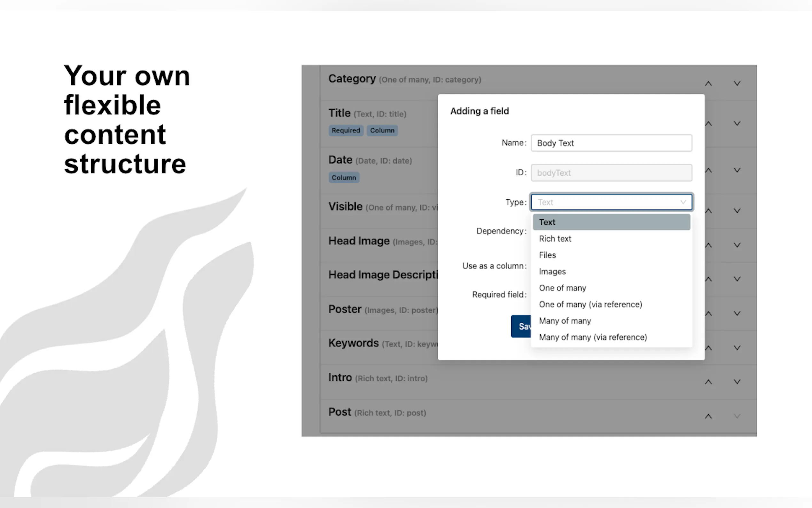Image resolution: width=812 pixels, height=508 pixels.
Task: Select Images from the type list
Action: pos(552,272)
